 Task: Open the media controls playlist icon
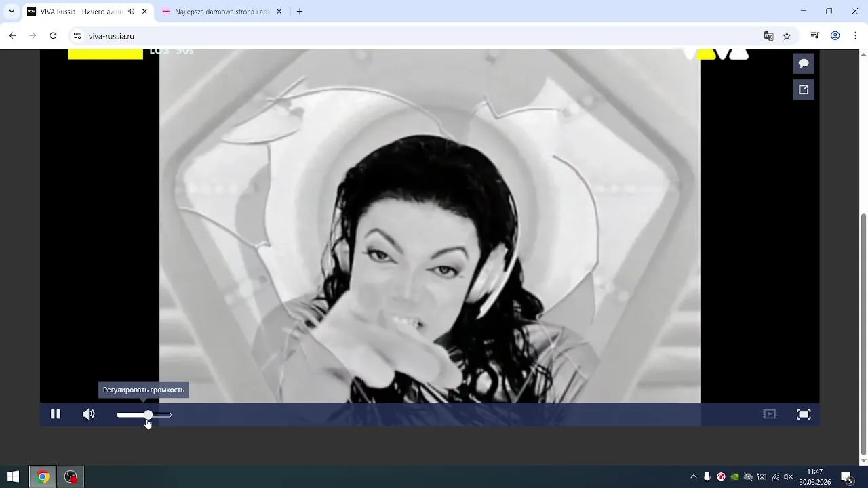[x=815, y=36]
